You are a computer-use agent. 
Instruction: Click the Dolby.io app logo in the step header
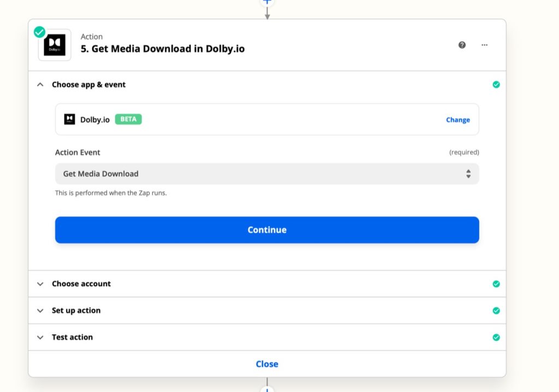55,45
